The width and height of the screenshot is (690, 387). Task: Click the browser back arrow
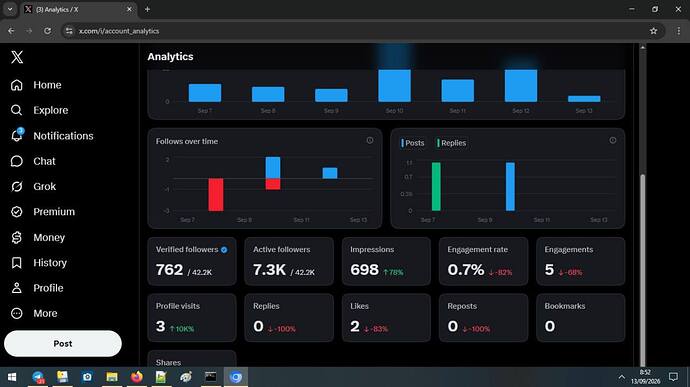click(11, 31)
